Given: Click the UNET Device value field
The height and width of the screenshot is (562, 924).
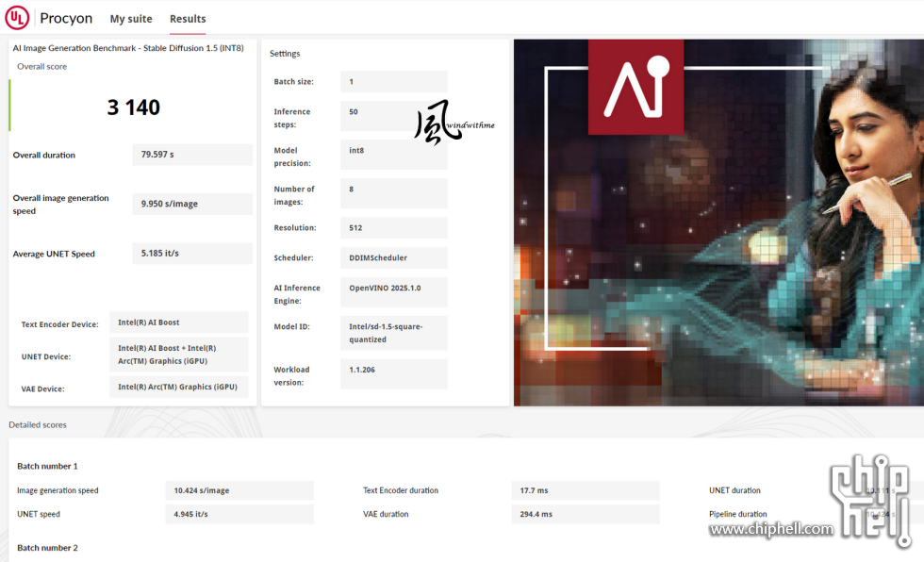Looking at the screenshot, I should (178, 355).
